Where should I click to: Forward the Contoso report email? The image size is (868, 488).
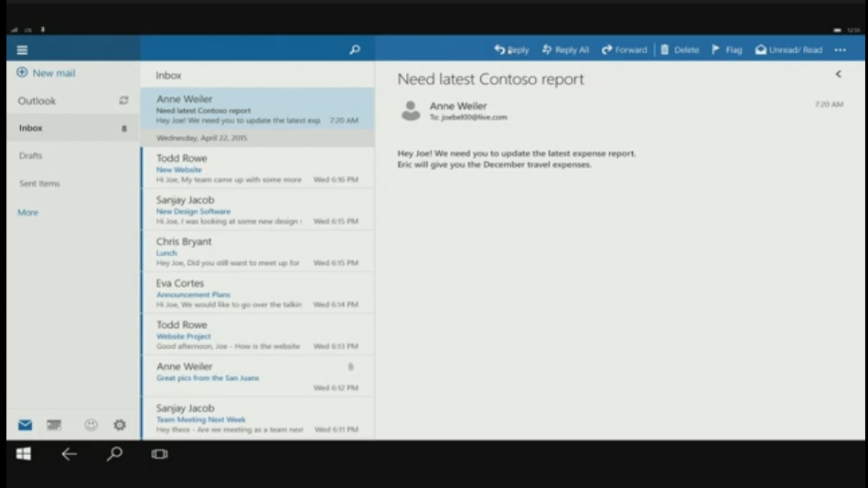[x=624, y=50]
